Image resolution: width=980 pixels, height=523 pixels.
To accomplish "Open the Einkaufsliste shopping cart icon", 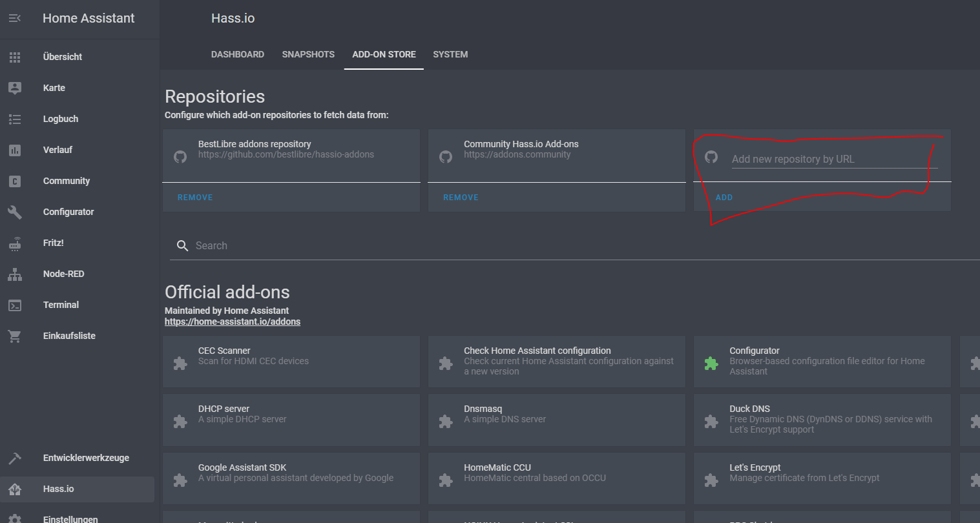I will pos(15,336).
